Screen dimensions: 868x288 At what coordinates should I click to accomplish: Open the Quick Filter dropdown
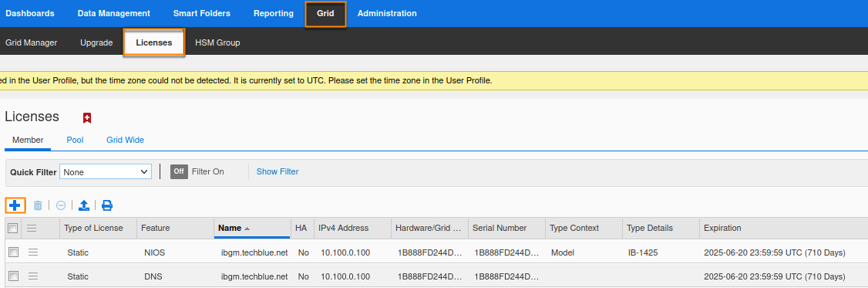105,172
